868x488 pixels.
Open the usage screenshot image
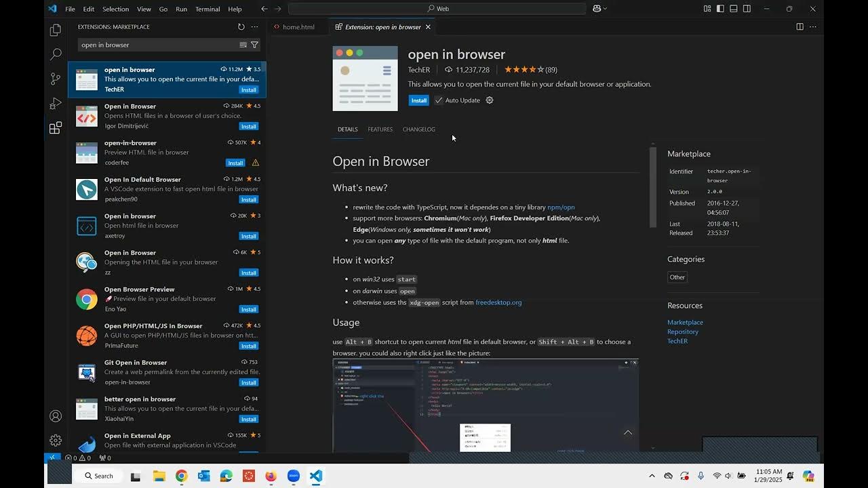(486, 405)
